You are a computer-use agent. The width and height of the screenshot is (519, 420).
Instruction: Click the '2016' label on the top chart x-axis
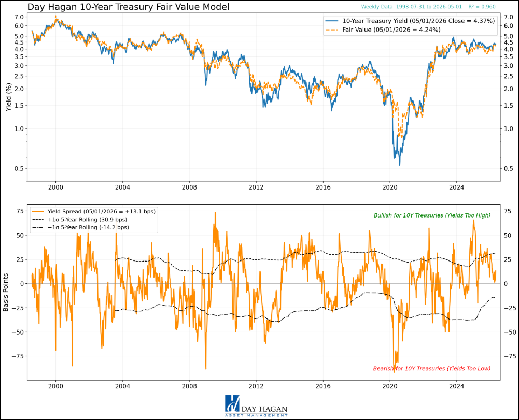coord(322,187)
